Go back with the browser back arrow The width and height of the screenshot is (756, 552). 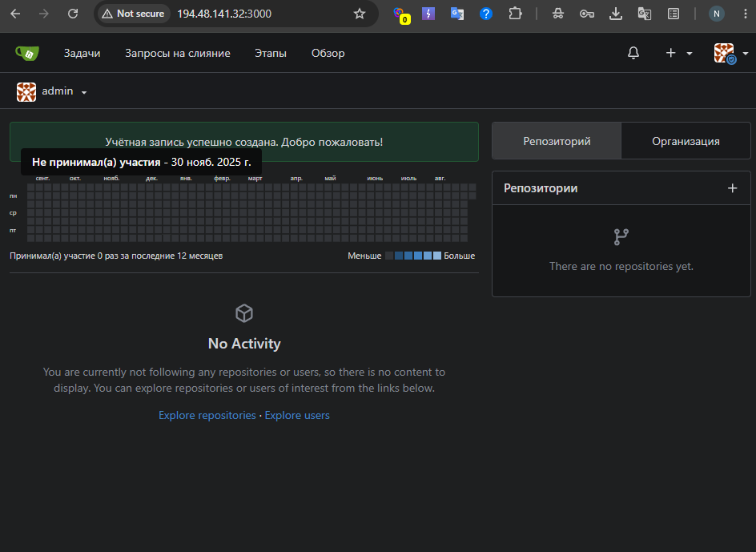pos(15,14)
